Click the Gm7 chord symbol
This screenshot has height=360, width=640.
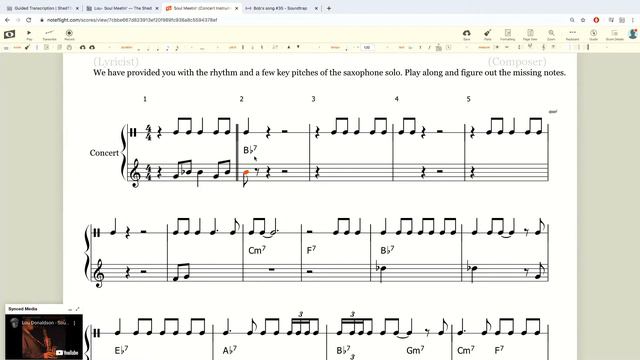pos(415,350)
